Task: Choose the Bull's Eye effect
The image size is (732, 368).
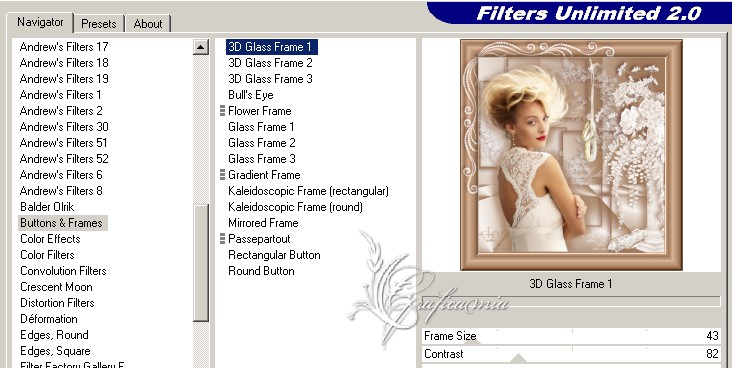Action: (251, 95)
